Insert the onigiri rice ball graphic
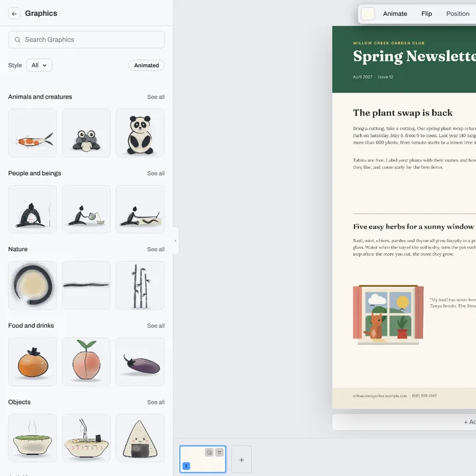The width and height of the screenshot is (476, 476). (140, 438)
